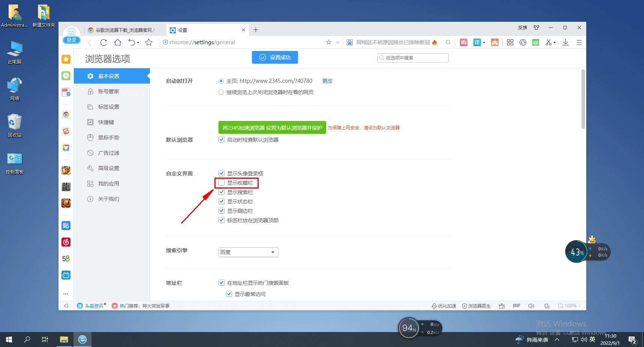Click the skin shirt icon in title bar
This screenshot has height=347, width=644.
coord(536,28)
